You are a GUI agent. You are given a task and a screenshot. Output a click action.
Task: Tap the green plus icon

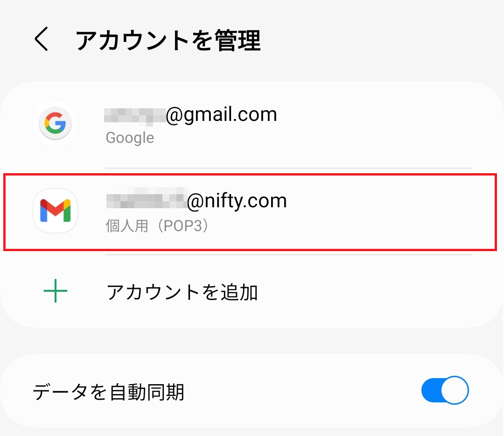click(56, 290)
